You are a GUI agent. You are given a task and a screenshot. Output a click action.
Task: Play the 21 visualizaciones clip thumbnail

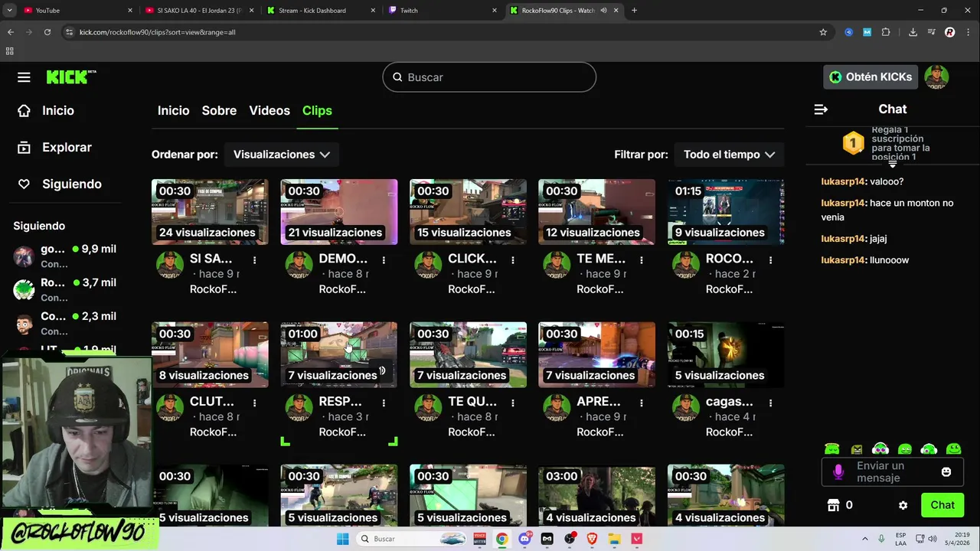pyautogui.click(x=339, y=212)
